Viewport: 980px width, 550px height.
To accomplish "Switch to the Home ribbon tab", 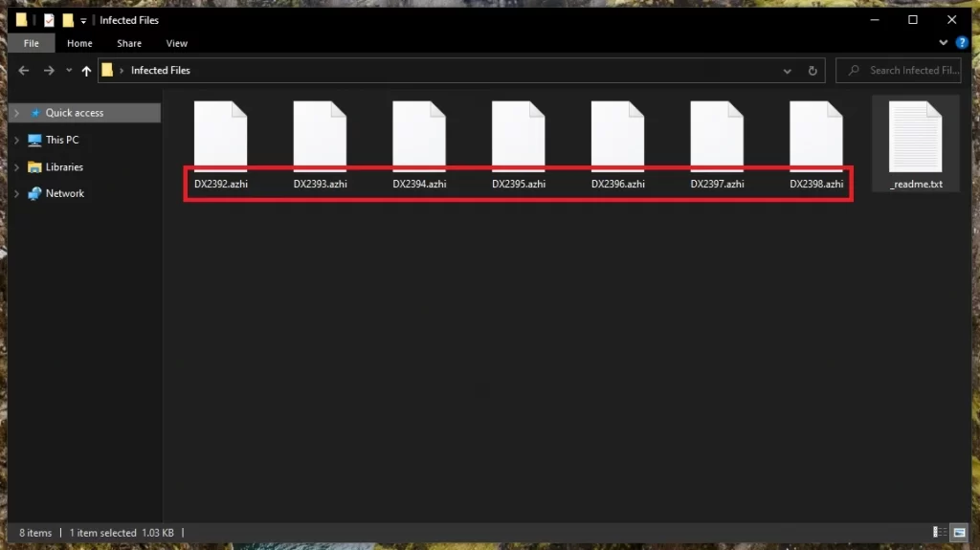I will coord(79,43).
